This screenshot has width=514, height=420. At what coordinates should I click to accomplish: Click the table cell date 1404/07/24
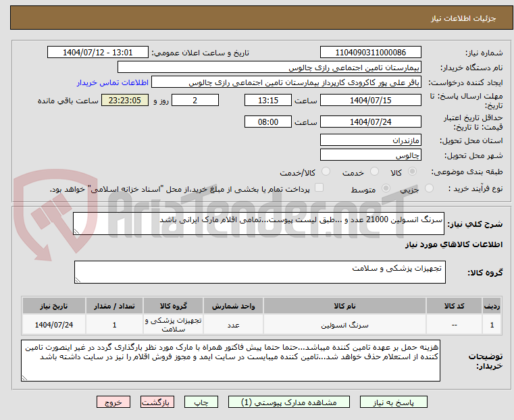(x=54, y=325)
